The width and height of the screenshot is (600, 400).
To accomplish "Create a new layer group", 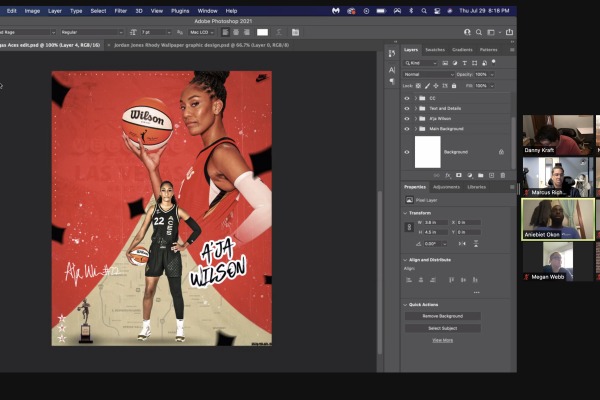I will click(481, 175).
